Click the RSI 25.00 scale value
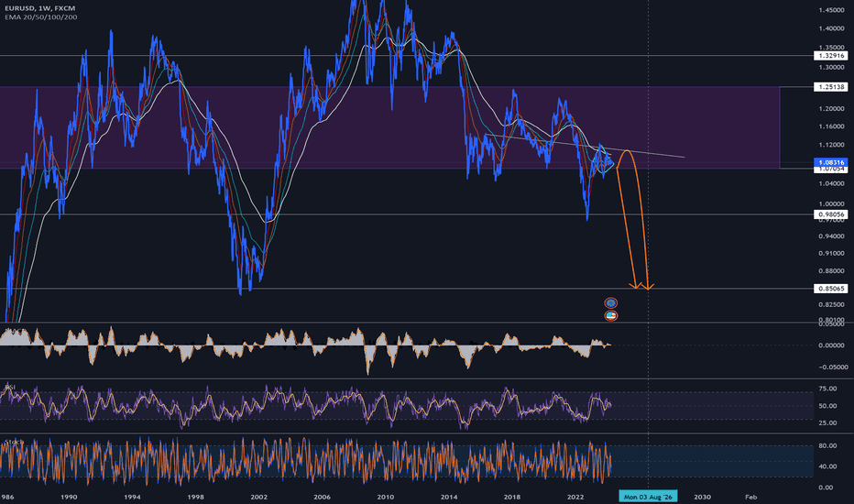 click(827, 422)
